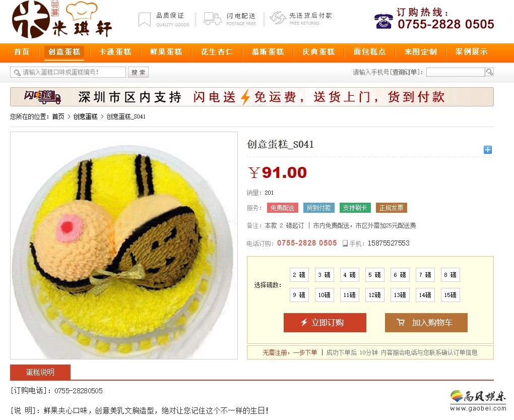The height and width of the screenshot is (420, 514).
Task: Click the 闪电送 truck banner icon
Action: coord(43,97)
